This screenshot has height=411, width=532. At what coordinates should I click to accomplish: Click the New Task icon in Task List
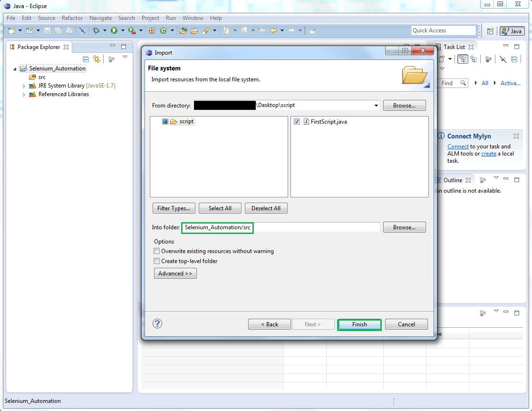coord(442,59)
